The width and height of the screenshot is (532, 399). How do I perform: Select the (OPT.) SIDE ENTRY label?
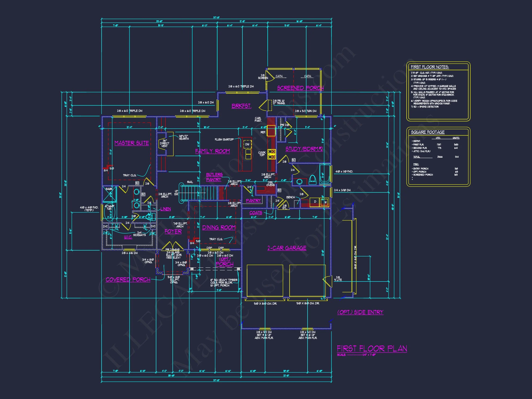pyautogui.click(x=360, y=312)
